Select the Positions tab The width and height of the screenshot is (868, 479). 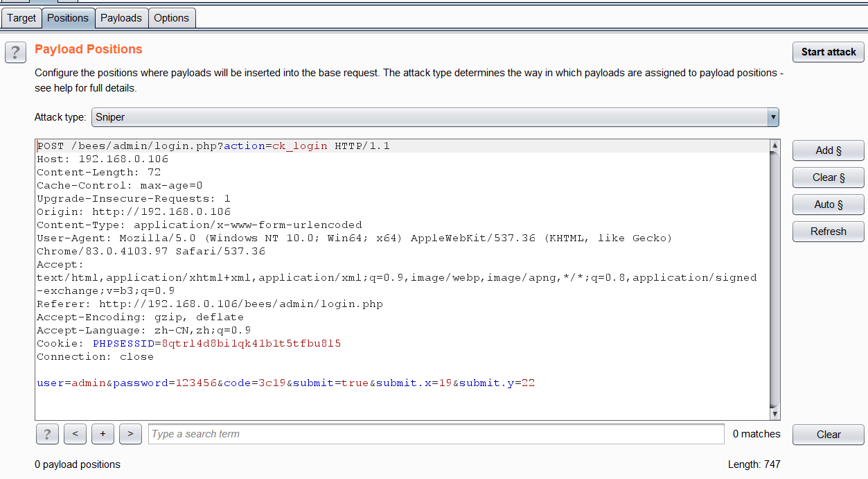tap(68, 18)
